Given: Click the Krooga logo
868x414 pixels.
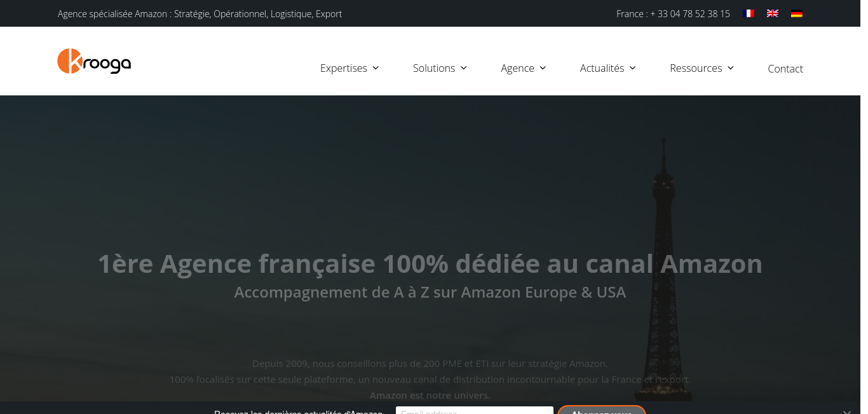Looking at the screenshot, I should click(x=94, y=61).
